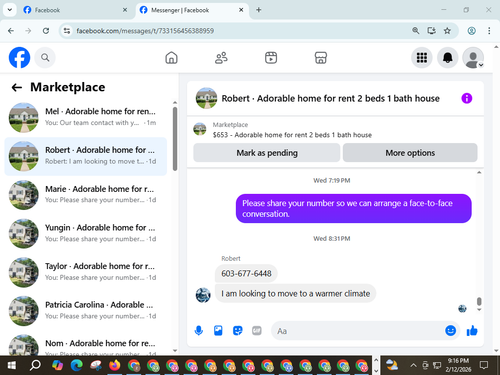The height and width of the screenshot is (375, 500).
Task: Open the Friends icon in top navigation
Action: tap(221, 58)
